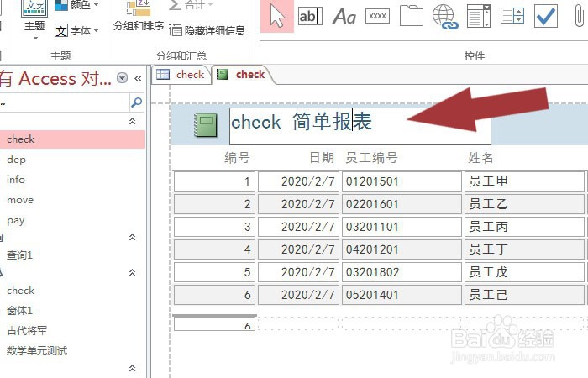Click 隐藏详细信息 button
The width and height of the screenshot is (588, 378).
click(x=207, y=30)
